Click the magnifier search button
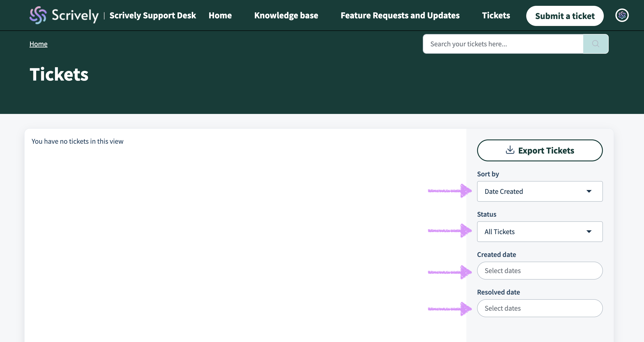The width and height of the screenshot is (644, 342). 596,44
